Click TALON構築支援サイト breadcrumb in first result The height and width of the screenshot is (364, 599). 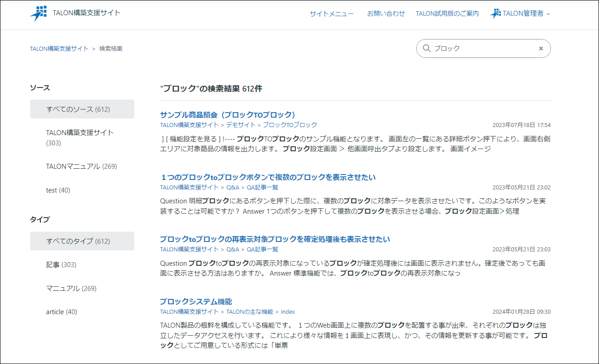click(189, 125)
